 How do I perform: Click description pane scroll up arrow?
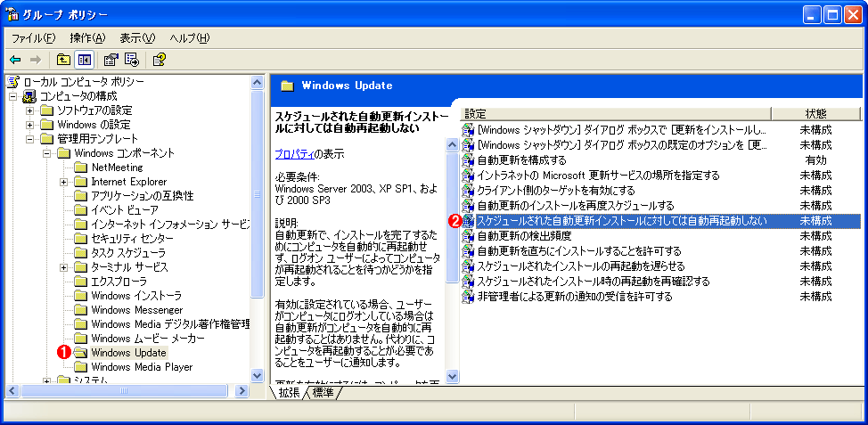452,145
